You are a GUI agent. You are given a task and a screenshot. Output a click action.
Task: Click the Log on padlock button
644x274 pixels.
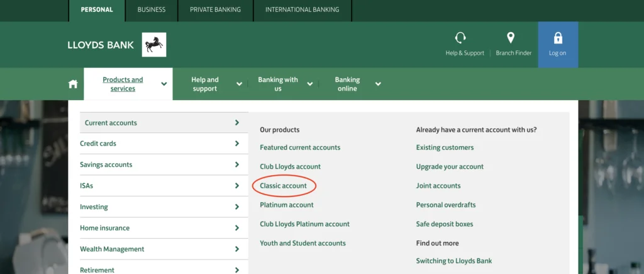tap(558, 45)
